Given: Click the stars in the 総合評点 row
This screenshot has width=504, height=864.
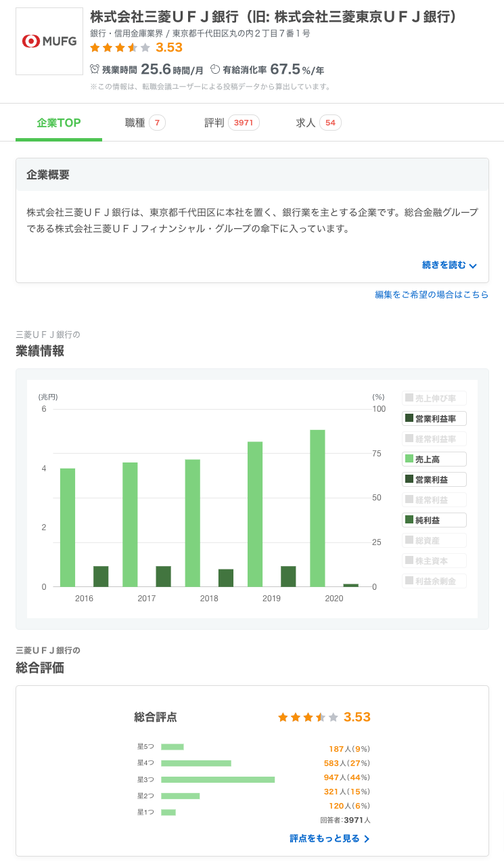Looking at the screenshot, I should pyautogui.click(x=308, y=717).
